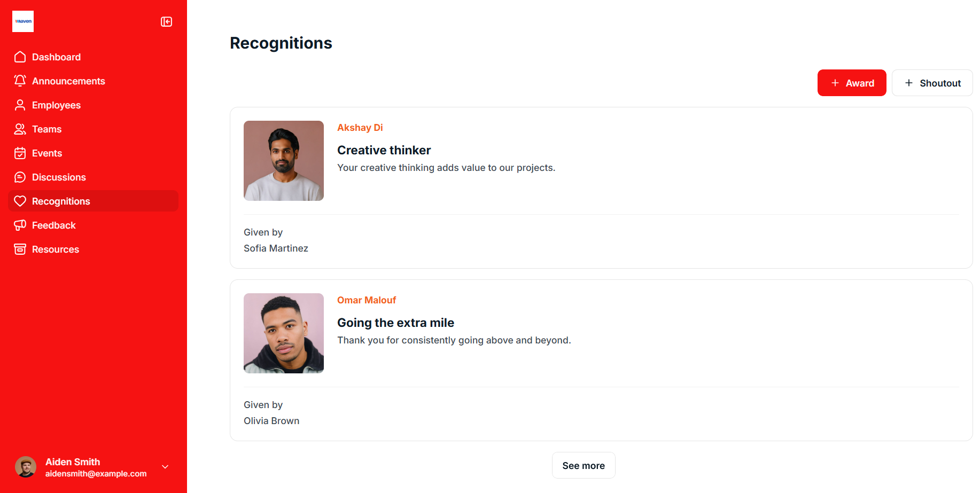
Task: Click the Resources archive box icon
Action: coord(20,249)
